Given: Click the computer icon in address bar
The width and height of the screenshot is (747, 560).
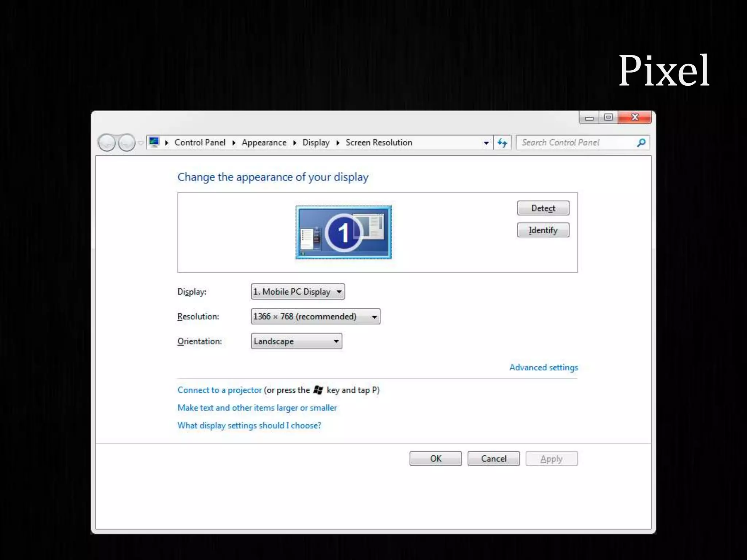Looking at the screenshot, I should 155,142.
